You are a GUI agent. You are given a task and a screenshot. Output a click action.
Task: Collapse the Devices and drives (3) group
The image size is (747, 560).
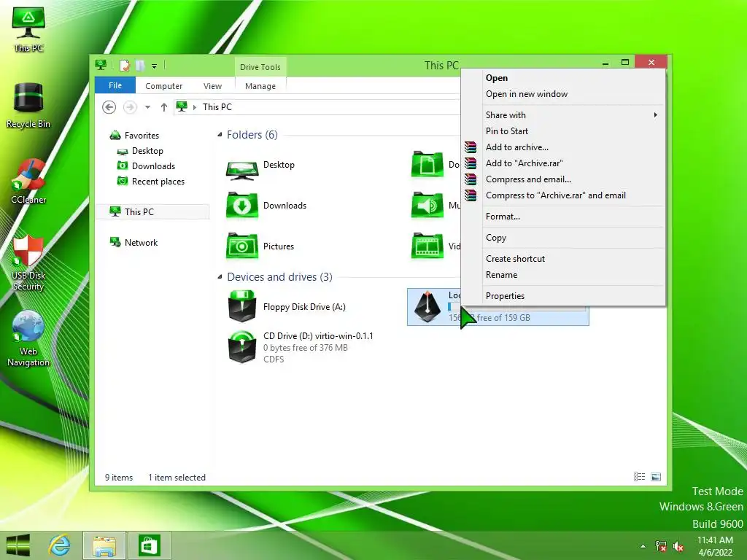220,276
